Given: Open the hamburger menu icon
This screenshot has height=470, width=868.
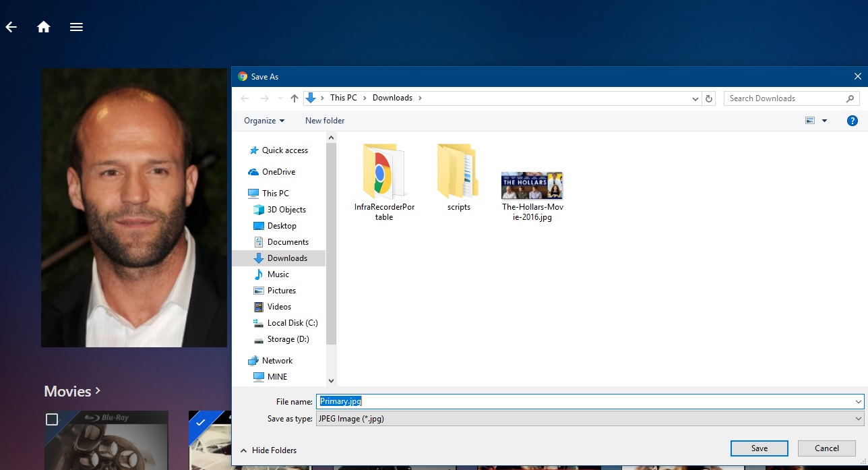Looking at the screenshot, I should [x=76, y=27].
